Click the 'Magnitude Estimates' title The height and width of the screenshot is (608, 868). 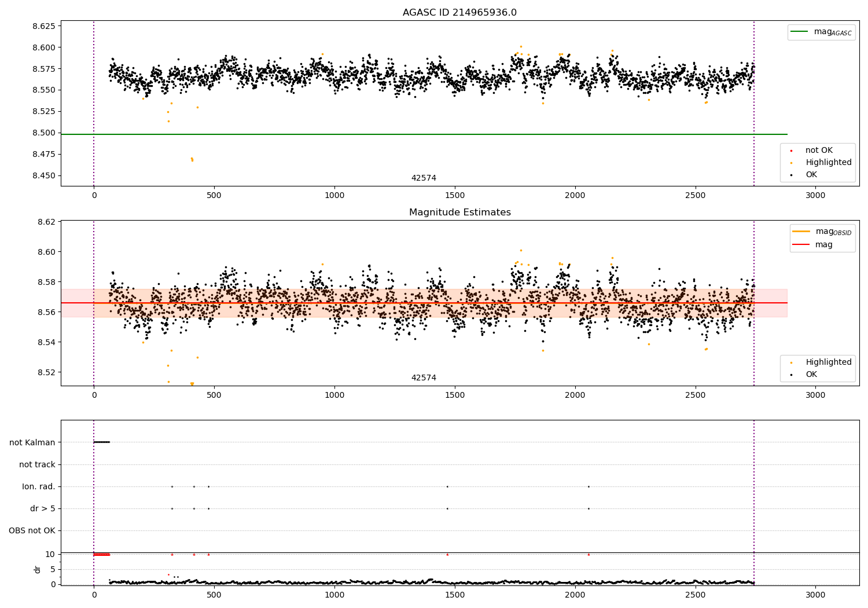click(459, 213)
